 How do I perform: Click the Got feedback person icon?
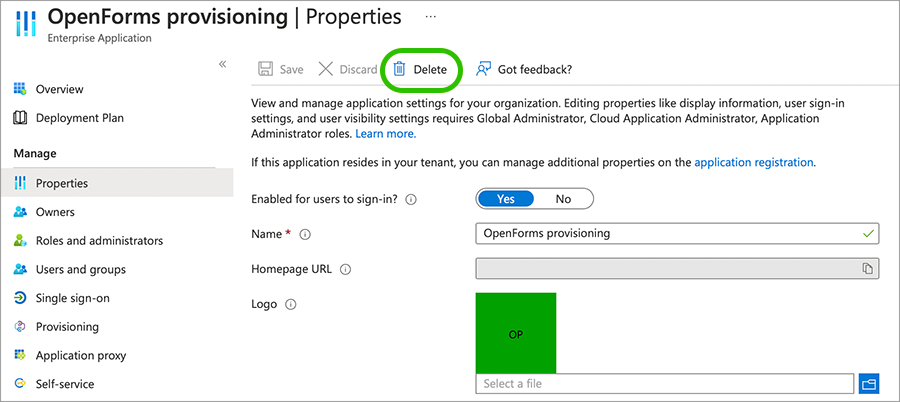coord(484,69)
